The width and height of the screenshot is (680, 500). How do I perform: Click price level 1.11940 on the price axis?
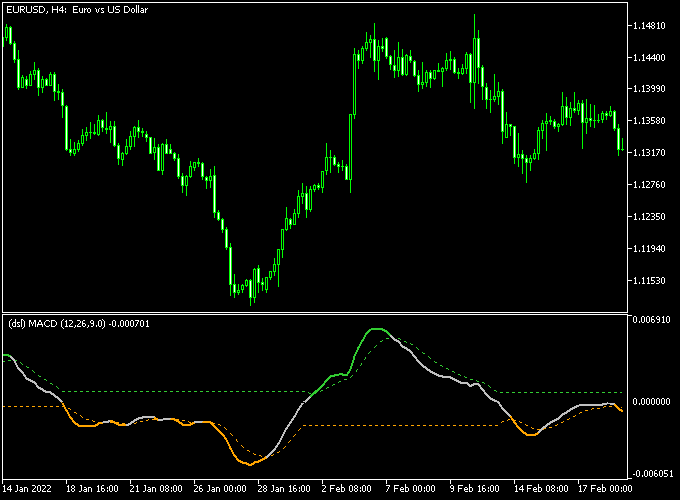(649, 248)
